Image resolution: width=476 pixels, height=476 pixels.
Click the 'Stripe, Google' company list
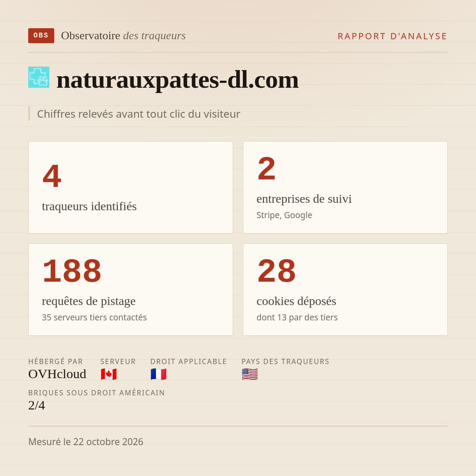click(284, 215)
